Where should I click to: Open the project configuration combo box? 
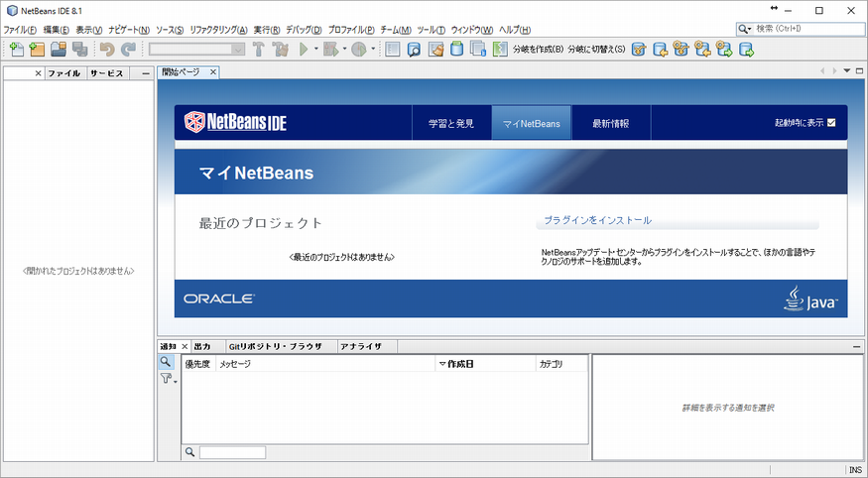coord(196,50)
